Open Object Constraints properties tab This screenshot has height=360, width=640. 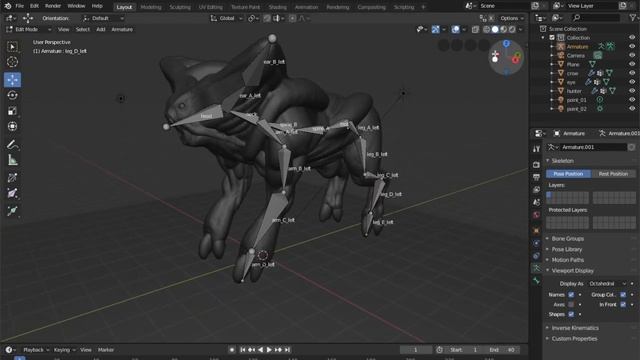(x=536, y=256)
